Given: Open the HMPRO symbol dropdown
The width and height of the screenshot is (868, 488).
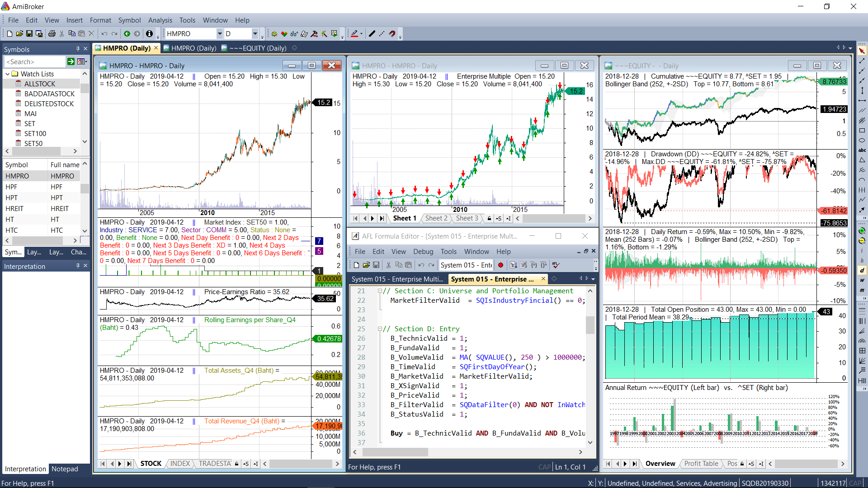Looking at the screenshot, I should 220,33.
